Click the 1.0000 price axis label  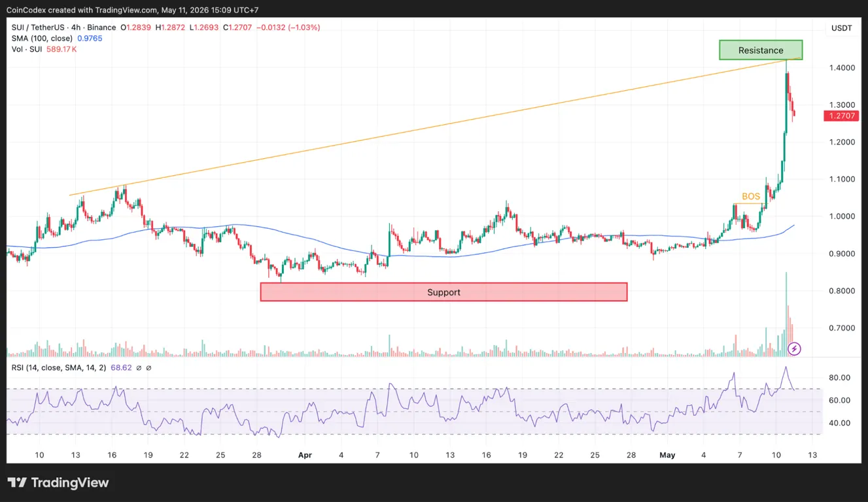tap(841, 216)
